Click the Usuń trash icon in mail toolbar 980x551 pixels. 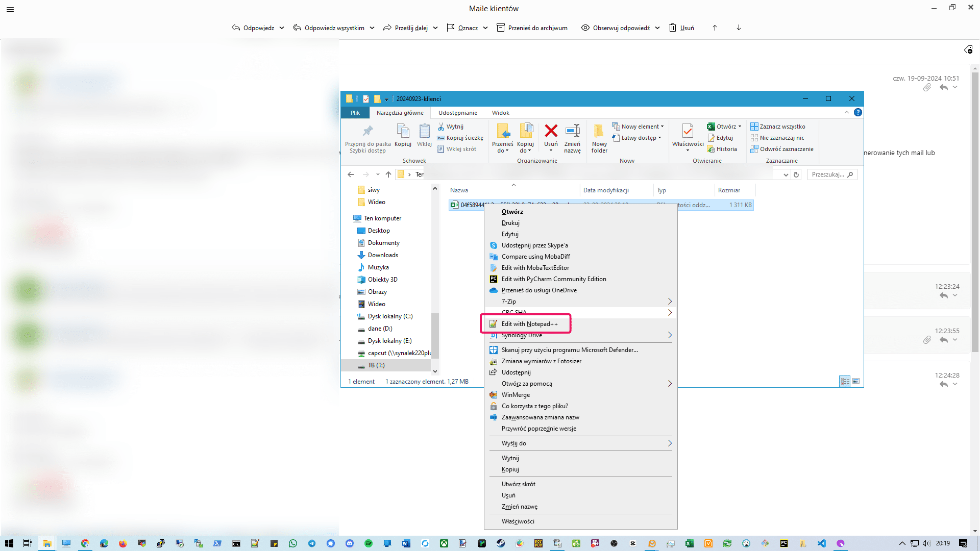(x=673, y=28)
